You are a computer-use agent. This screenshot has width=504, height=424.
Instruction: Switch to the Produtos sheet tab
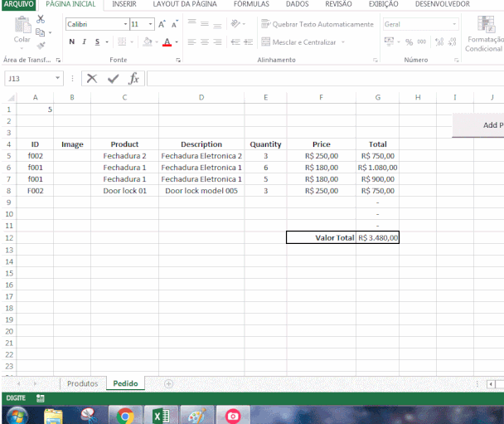(x=82, y=383)
